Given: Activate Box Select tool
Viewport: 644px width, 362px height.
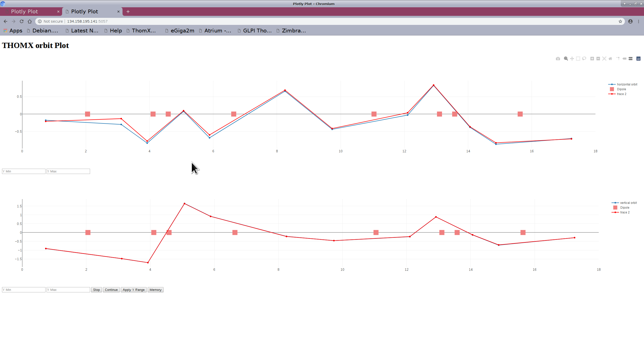Looking at the screenshot, I should pyautogui.click(x=578, y=59).
